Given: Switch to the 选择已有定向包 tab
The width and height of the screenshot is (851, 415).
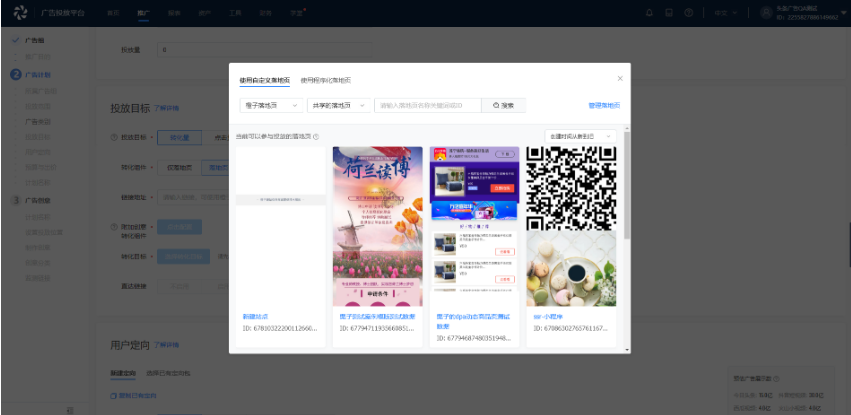Looking at the screenshot, I should tap(168, 373).
